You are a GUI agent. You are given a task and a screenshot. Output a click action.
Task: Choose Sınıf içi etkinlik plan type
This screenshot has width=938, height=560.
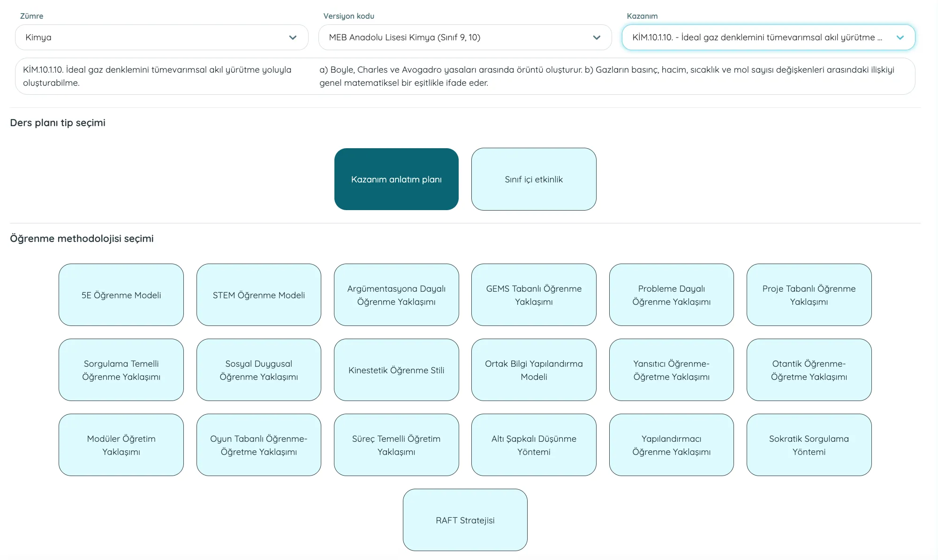(534, 179)
